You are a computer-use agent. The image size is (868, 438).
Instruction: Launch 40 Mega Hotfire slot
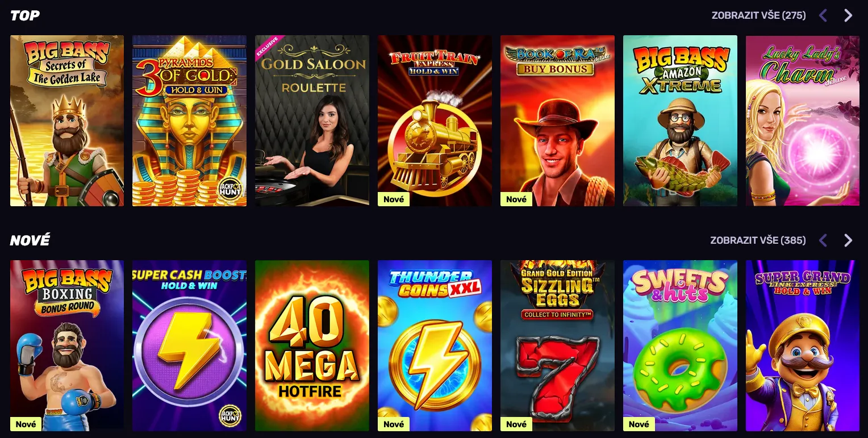312,345
